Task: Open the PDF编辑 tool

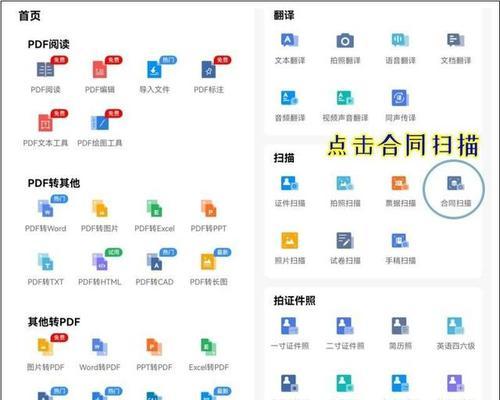Action: pos(100,70)
